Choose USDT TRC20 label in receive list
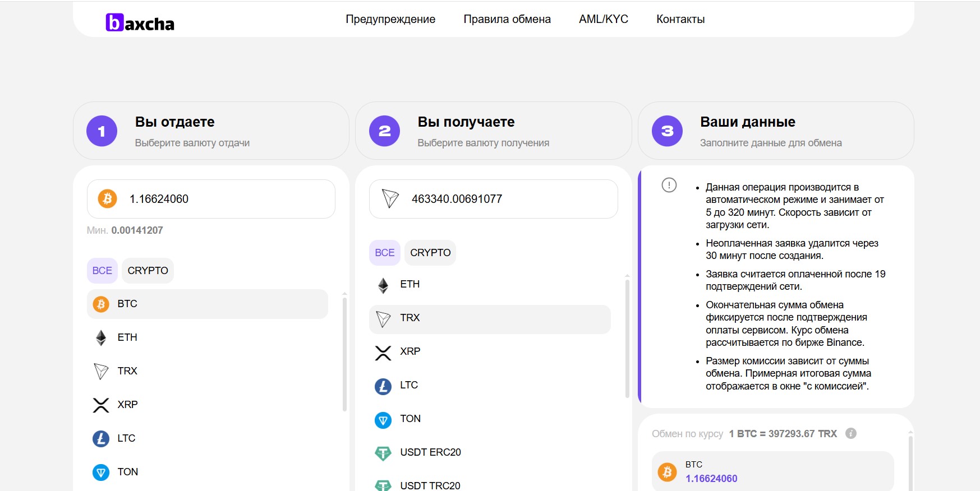Viewport: 980px width, 491px height. [430, 485]
